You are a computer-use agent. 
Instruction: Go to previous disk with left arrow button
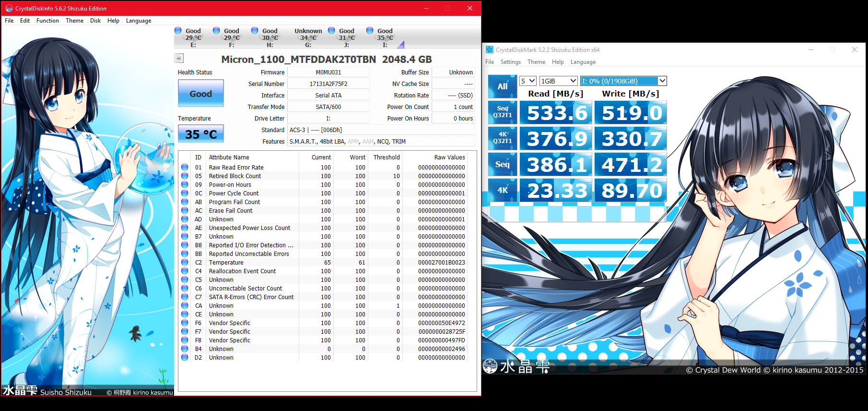point(179,58)
